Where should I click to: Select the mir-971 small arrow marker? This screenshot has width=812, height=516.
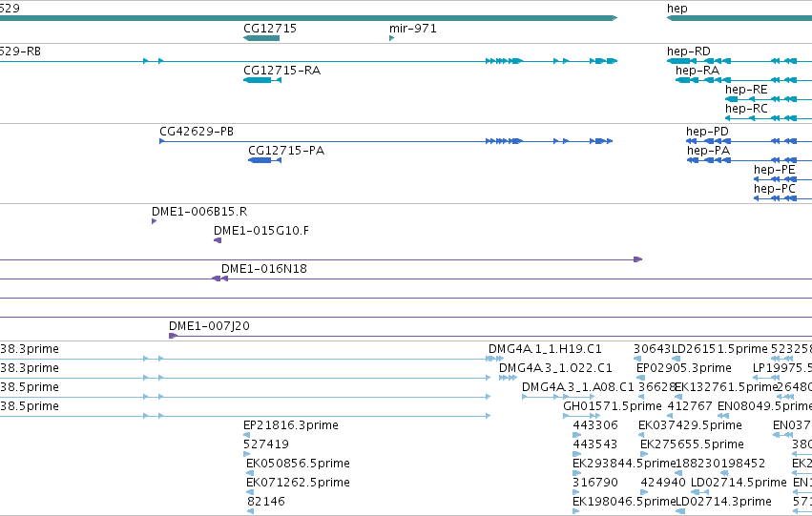click(x=392, y=38)
